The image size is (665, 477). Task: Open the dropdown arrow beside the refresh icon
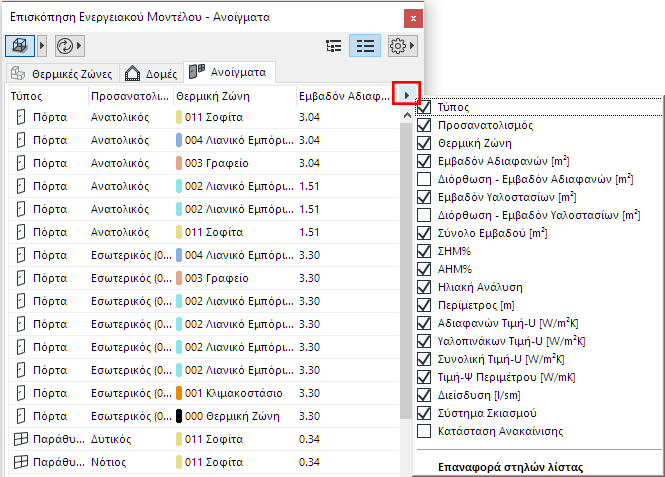coord(80,46)
